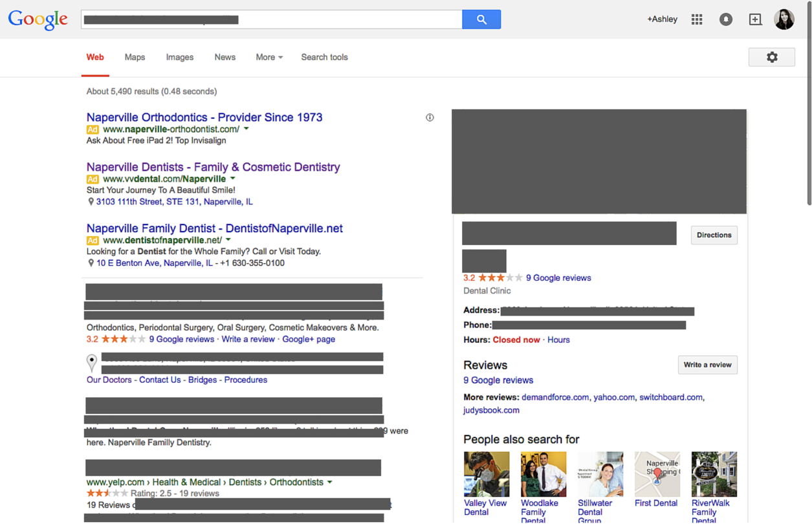Open the Bridges sitelink
This screenshot has height=524, width=812.
click(x=203, y=380)
